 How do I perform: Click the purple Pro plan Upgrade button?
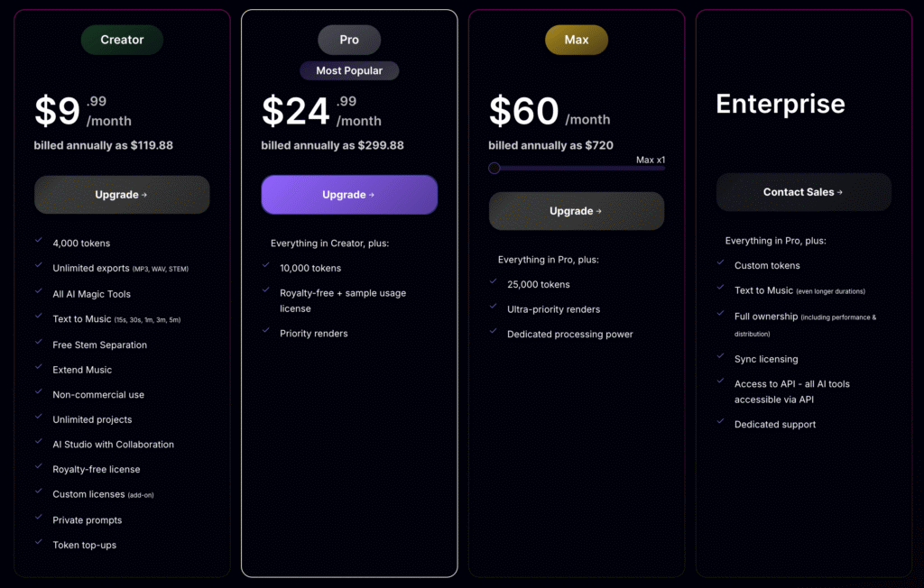pyautogui.click(x=349, y=195)
